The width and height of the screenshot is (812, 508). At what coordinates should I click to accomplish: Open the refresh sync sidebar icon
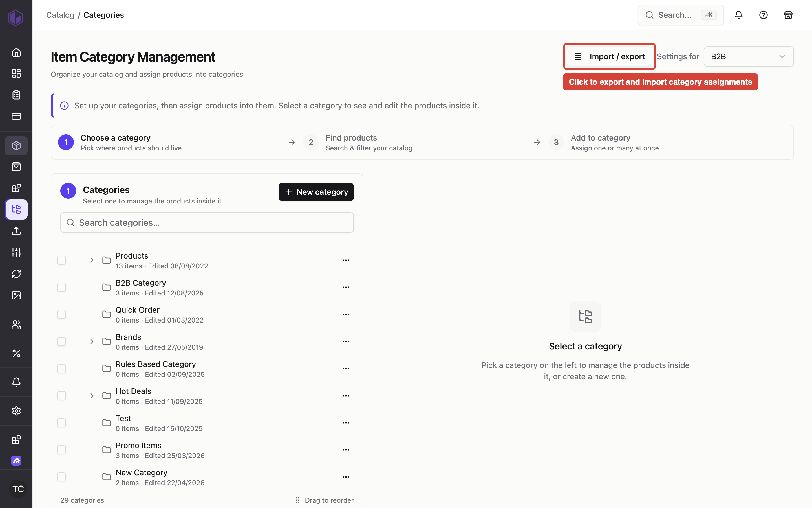click(x=16, y=273)
